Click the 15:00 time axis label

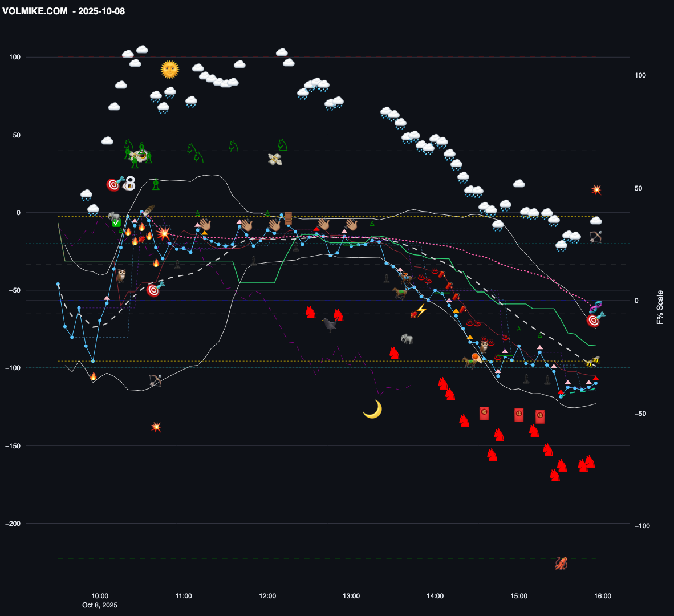click(519, 596)
